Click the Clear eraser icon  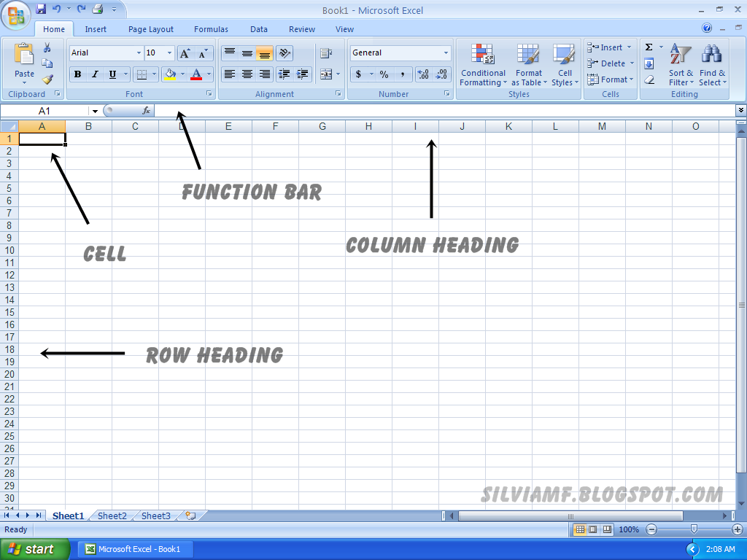pos(649,79)
